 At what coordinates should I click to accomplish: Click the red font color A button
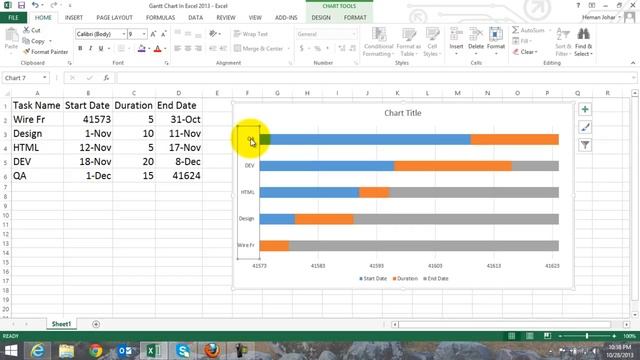tap(158, 49)
